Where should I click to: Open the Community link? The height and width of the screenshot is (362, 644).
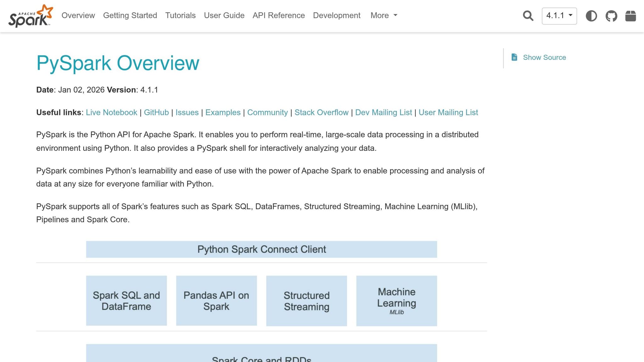click(268, 112)
